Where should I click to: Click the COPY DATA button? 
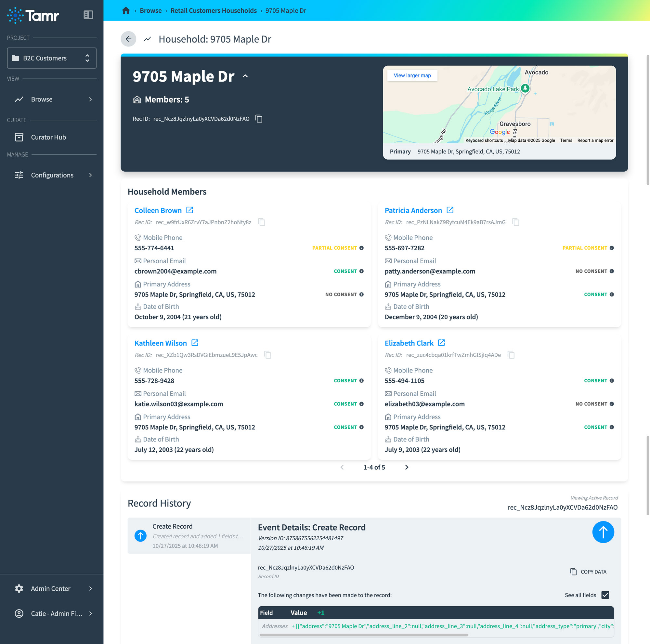click(x=589, y=572)
